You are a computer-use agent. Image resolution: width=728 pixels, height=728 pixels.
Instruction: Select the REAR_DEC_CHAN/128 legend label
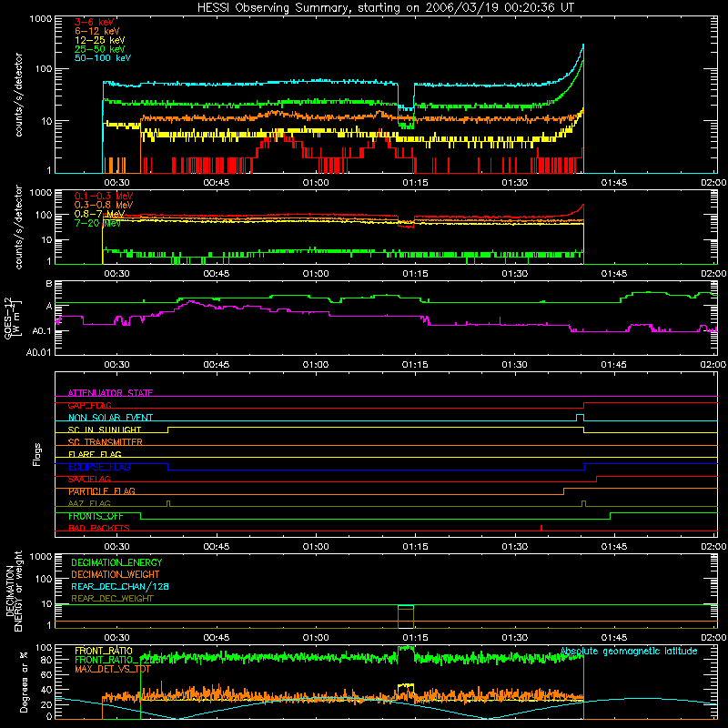(x=120, y=586)
